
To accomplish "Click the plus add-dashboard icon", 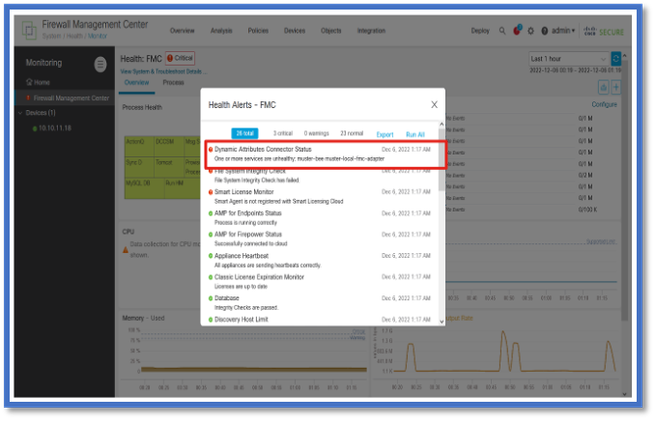I will click(x=616, y=88).
